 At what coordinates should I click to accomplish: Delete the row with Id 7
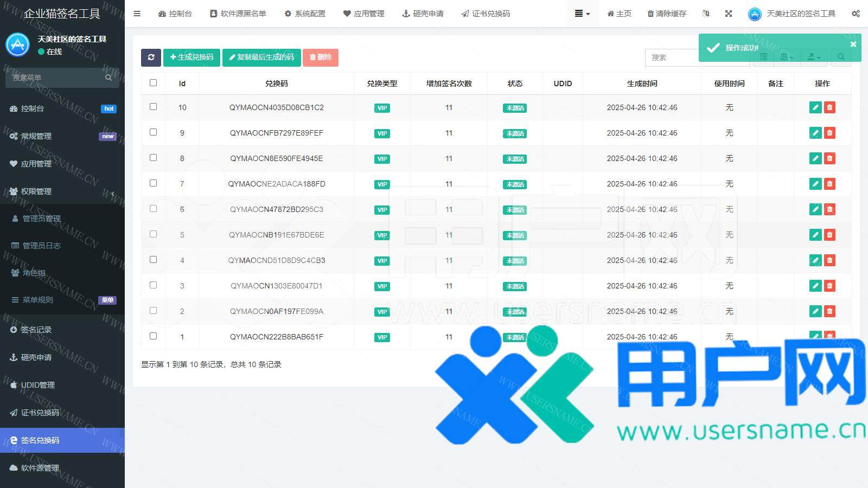pyautogui.click(x=829, y=184)
